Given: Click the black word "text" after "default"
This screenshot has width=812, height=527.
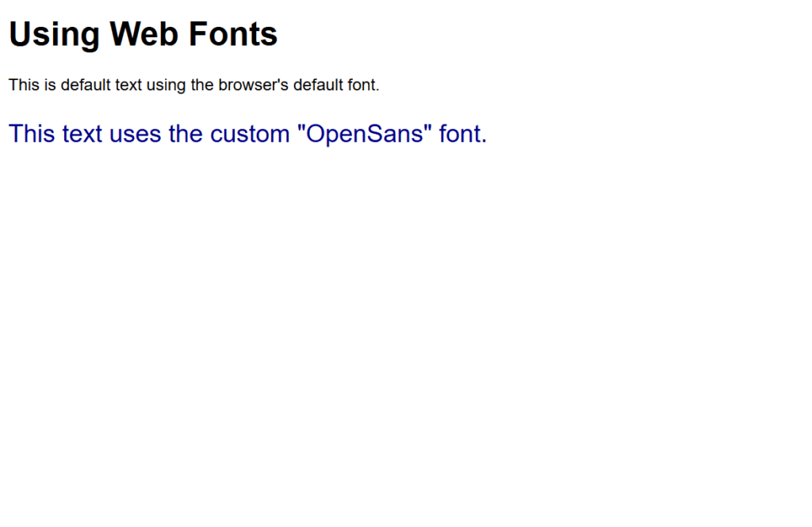Looking at the screenshot, I should pyautogui.click(x=128, y=84).
